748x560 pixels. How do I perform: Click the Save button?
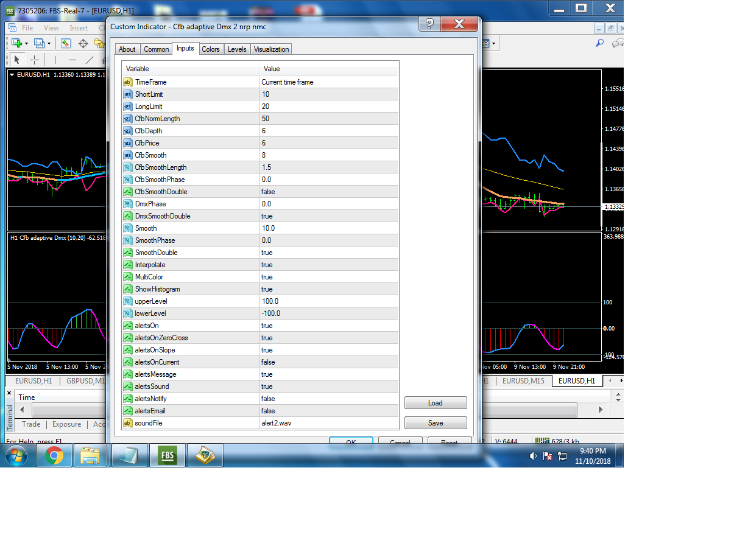436,423
